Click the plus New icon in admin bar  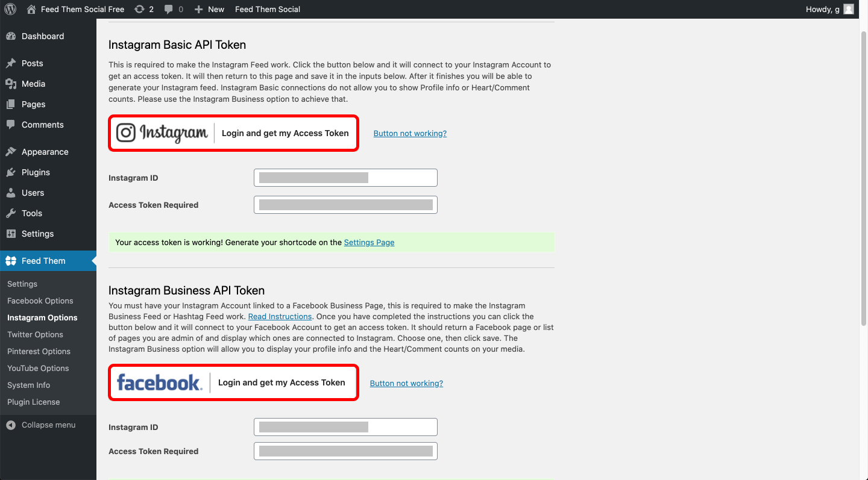(x=198, y=9)
